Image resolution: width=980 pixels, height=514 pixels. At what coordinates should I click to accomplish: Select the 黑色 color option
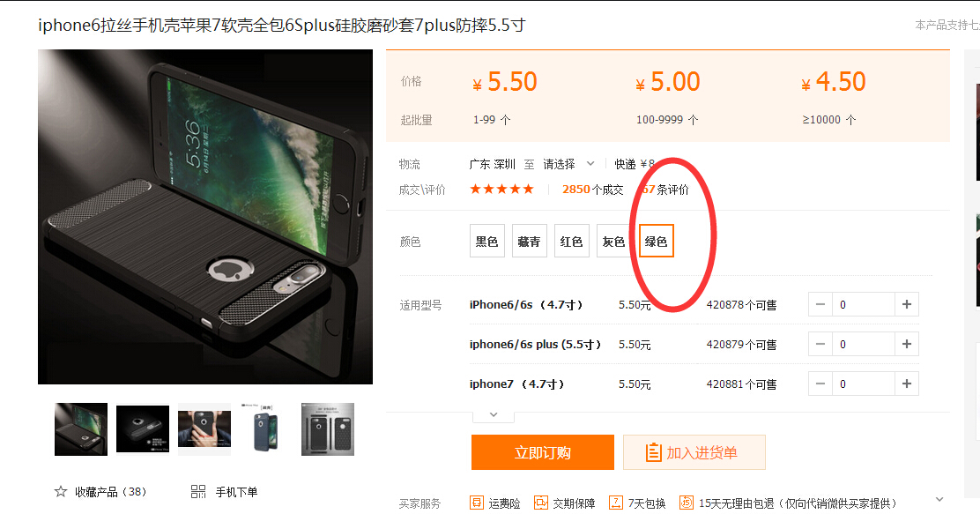(486, 242)
